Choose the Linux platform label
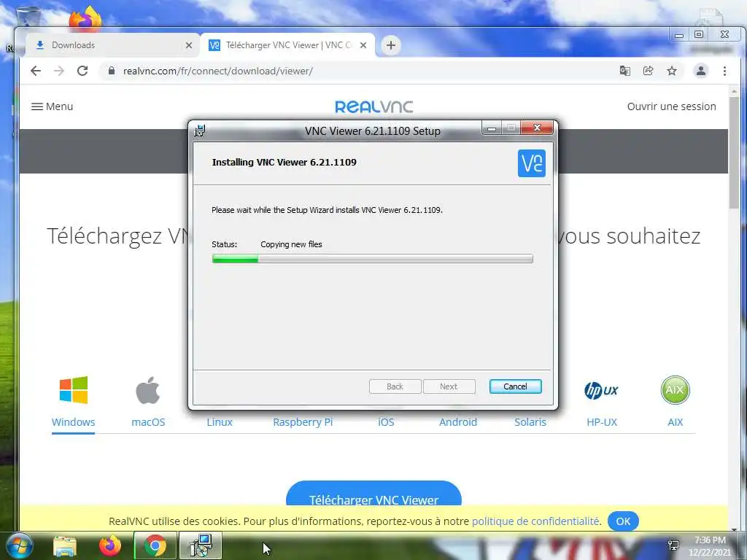The height and width of the screenshot is (560, 747). coord(220,422)
